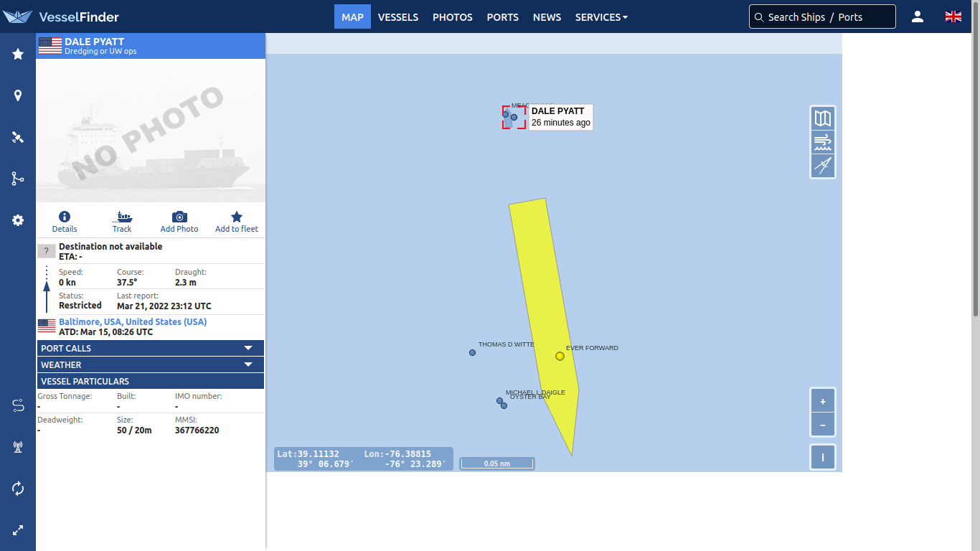980x551 pixels.
Task: Click the VesselFinder logo
Action: tap(60, 17)
